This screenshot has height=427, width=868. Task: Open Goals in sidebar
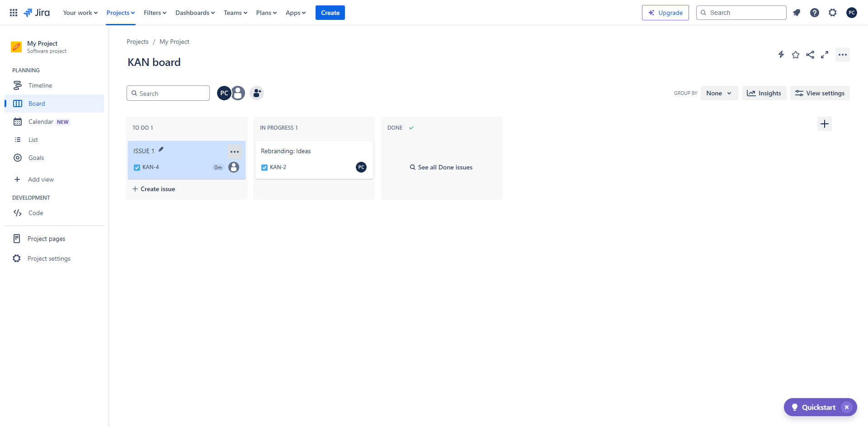54,158
